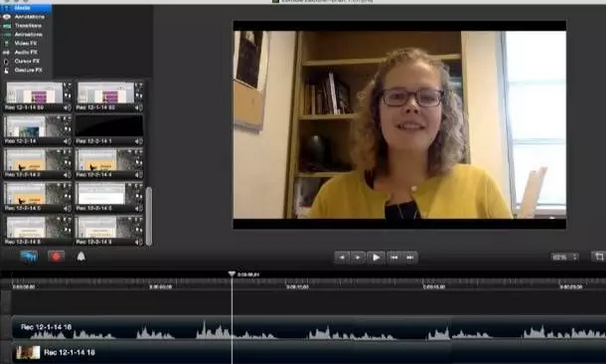Click the red Record button

(56, 256)
